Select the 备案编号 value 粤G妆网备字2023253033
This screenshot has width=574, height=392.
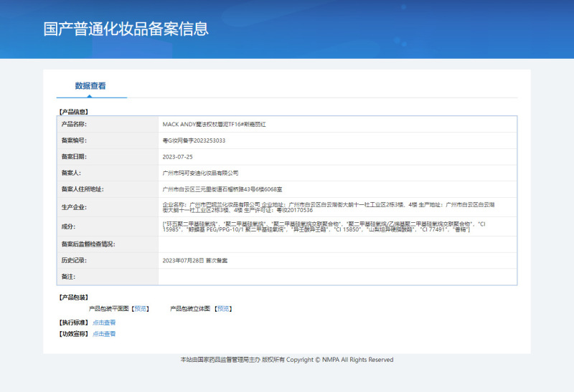(194, 140)
